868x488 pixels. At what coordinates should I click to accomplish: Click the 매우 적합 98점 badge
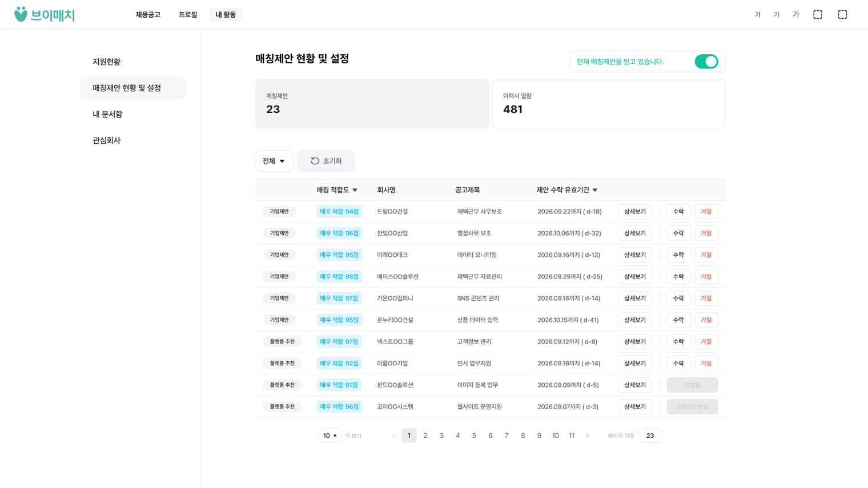pos(339,277)
